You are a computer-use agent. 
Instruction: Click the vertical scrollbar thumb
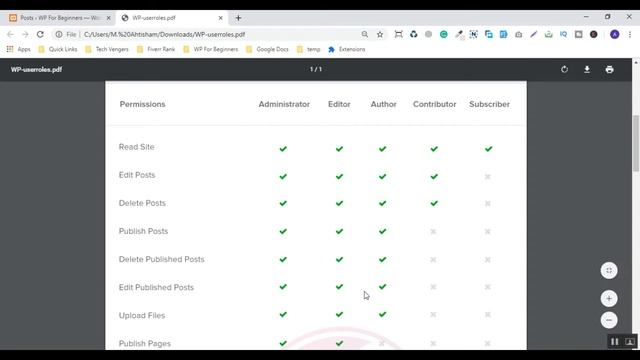[636, 144]
